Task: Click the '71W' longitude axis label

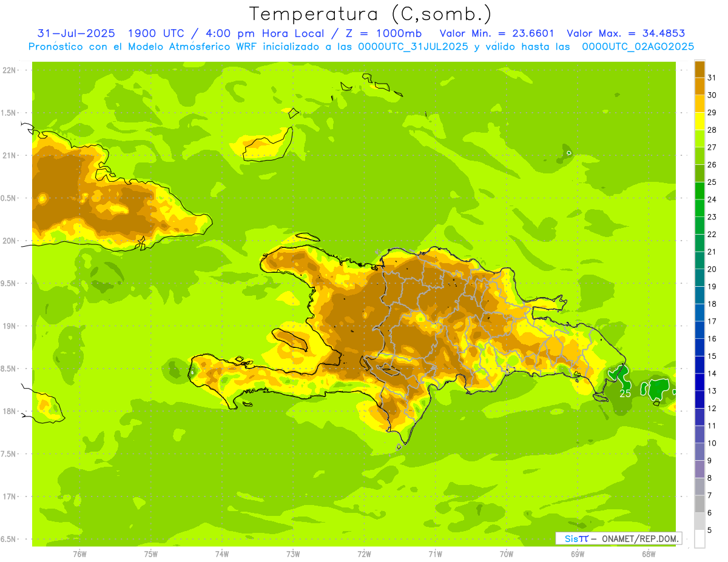Action: (x=435, y=554)
